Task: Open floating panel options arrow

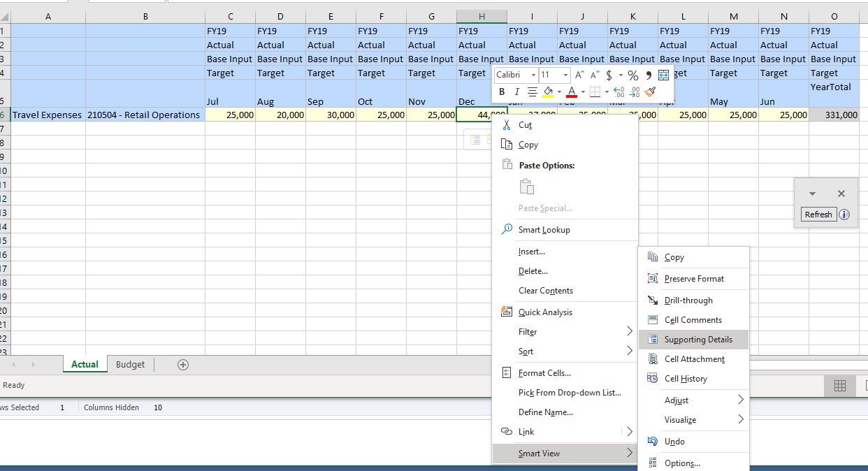Action: (x=812, y=194)
